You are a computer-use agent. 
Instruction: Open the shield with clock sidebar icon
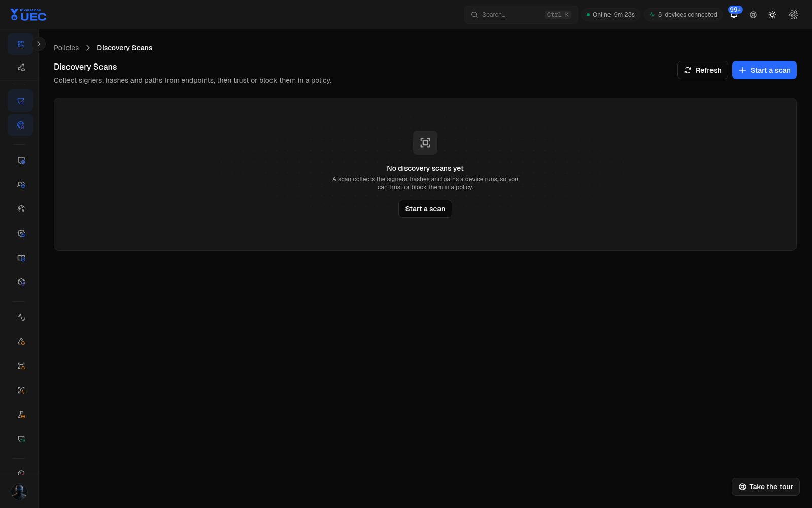(21, 439)
